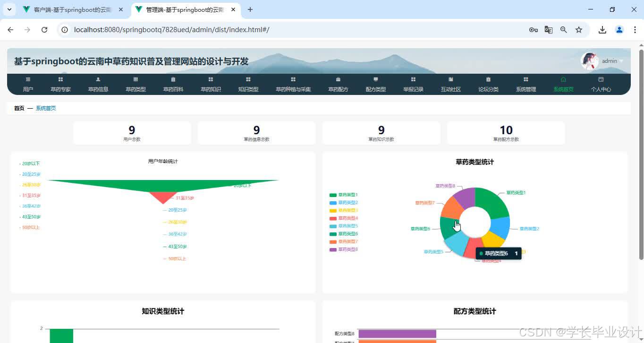Click the blue donut slice for 草药类型2
This screenshot has height=343, width=644.
point(500,228)
